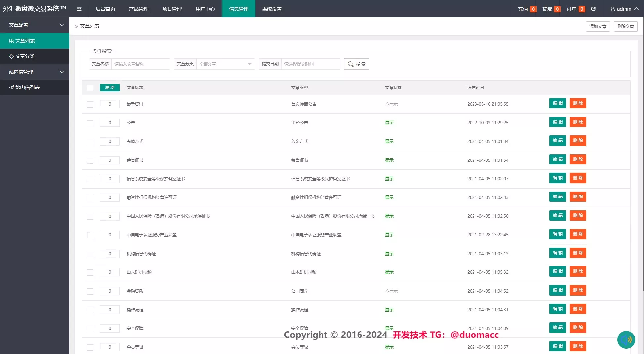Click the 添加文章 button
The image size is (644, 354).
(598, 26)
